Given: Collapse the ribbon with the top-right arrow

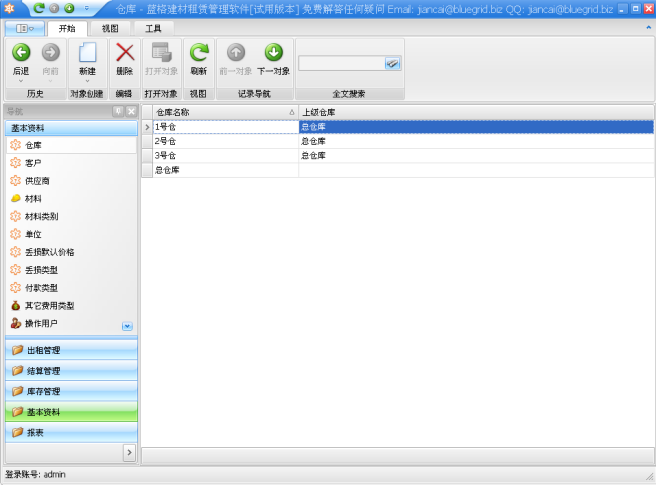Looking at the screenshot, I should pyautogui.click(x=648, y=28).
